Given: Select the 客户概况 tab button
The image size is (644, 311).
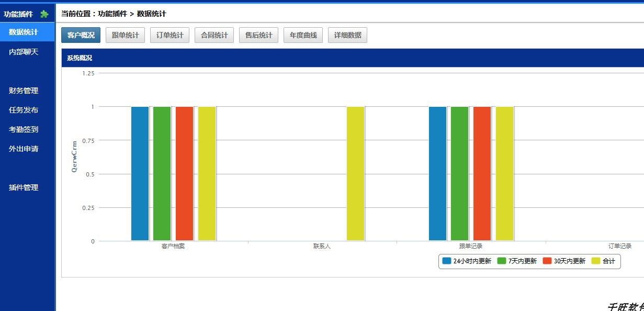Looking at the screenshot, I should tap(81, 36).
